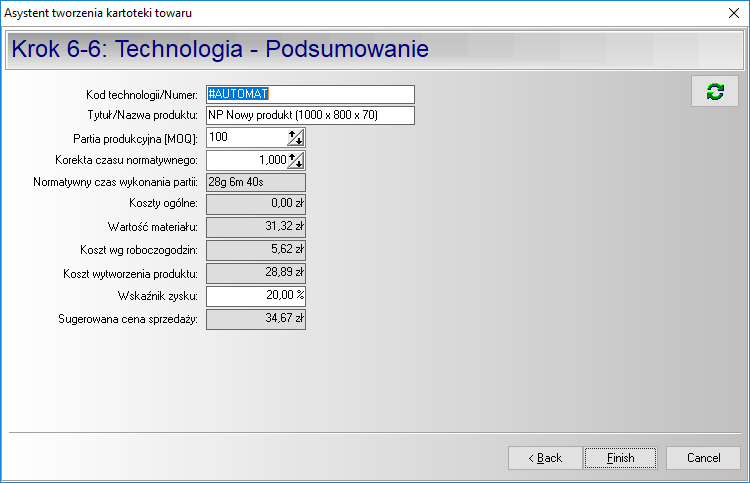
Task: Click the green refresh arrows button
Action: click(x=714, y=91)
